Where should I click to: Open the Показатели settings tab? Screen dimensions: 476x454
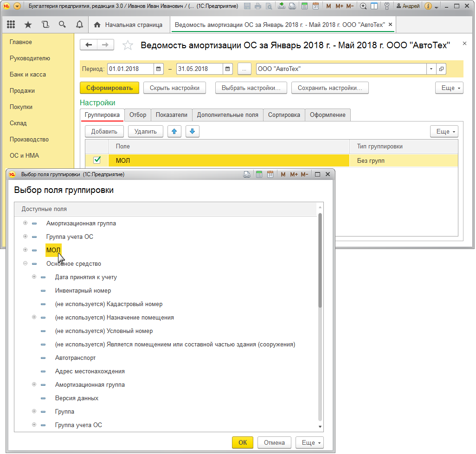172,115
